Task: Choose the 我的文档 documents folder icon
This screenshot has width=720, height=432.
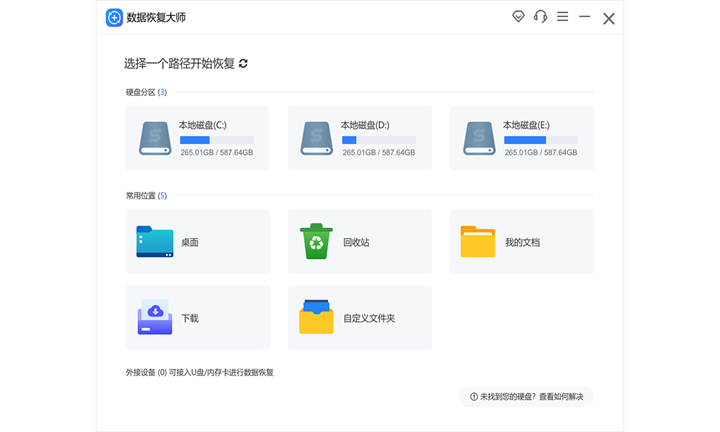Action: [478, 241]
